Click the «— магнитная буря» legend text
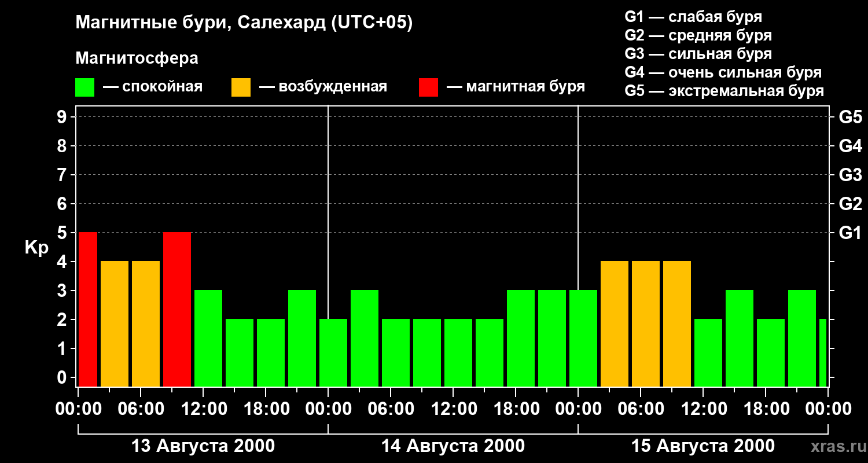868x463 pixels. pos(516,87)
